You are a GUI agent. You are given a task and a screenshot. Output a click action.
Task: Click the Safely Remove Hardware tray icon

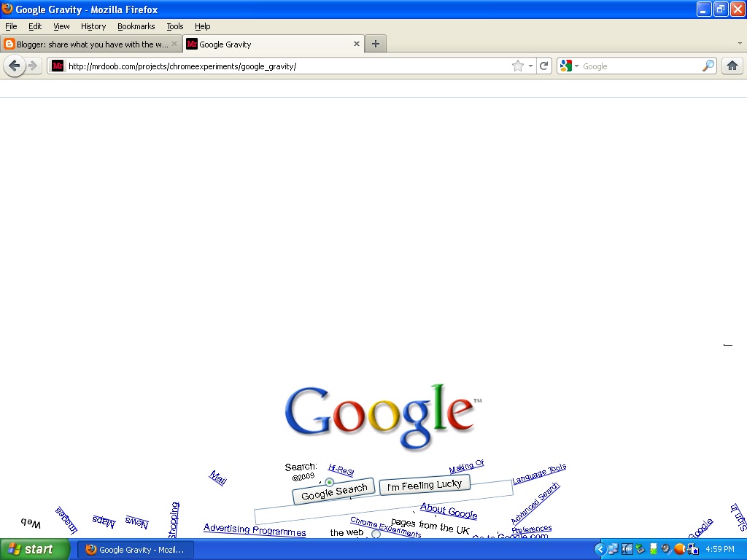640,550
